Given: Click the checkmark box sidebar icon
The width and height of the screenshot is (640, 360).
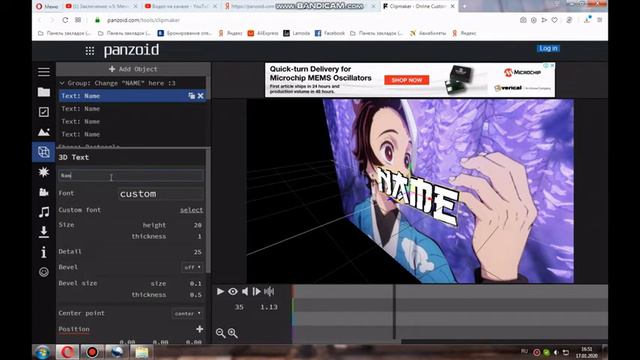Looking at the screenshot, I should click(44, 112).
